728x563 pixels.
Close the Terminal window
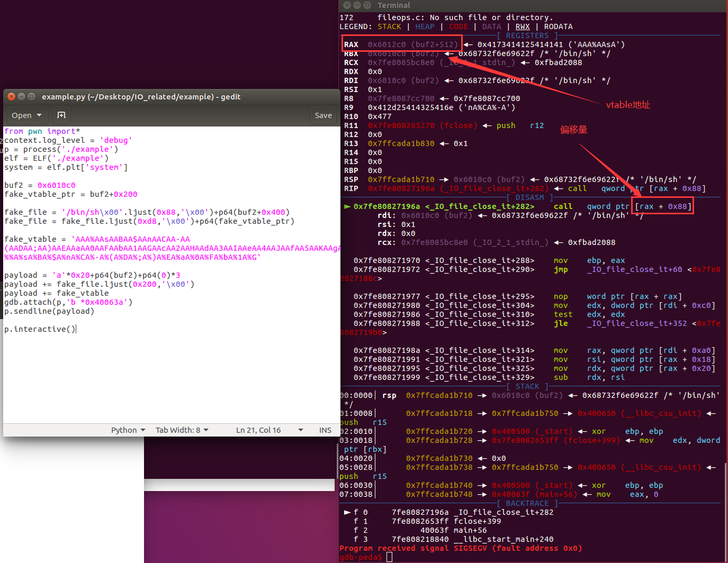(x=347, y=5)
